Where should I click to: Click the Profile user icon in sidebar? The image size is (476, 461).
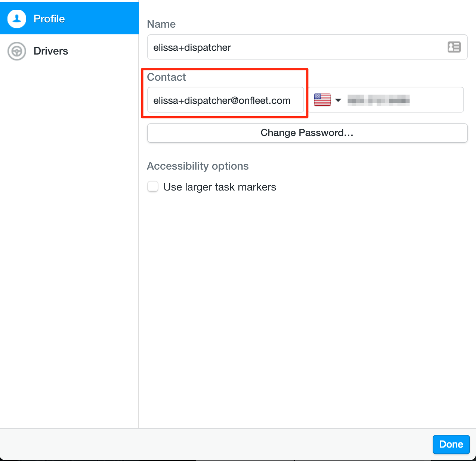17,19
